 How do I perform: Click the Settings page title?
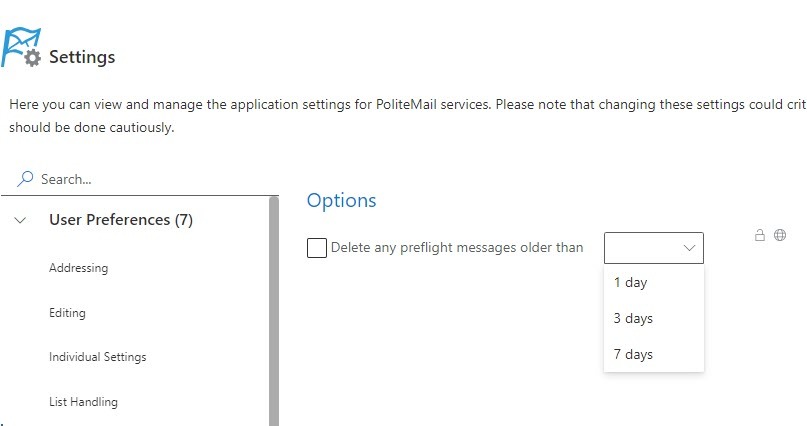(x=82, y=57)
